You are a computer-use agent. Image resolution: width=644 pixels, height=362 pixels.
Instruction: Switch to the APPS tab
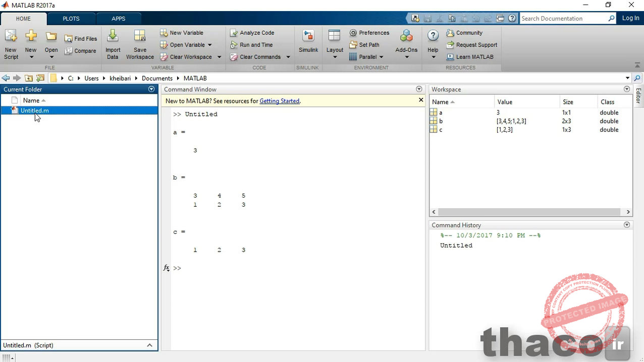[118, 19]
